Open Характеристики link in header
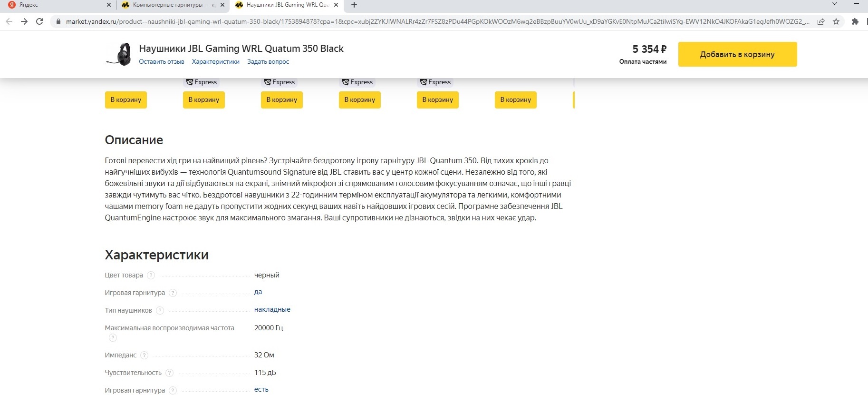Image resolution: width=868 pixels, height=395 pixels. (216, 61)
